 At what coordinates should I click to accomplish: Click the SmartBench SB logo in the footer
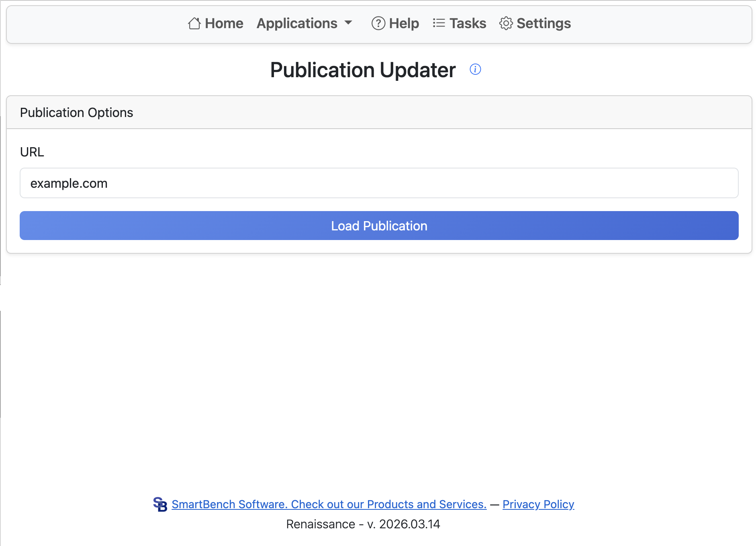[161, 504]
